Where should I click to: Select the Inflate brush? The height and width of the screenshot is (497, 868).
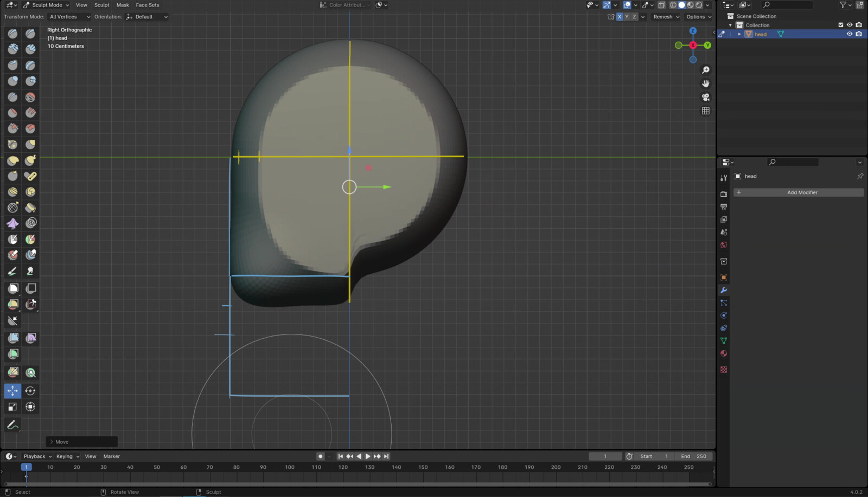12,81
